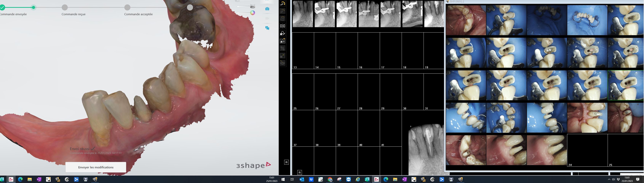Click the 180° rotate image tool
Image resolution: width=644 pixels, height=183 pixels.
click(x=282, y=3)
